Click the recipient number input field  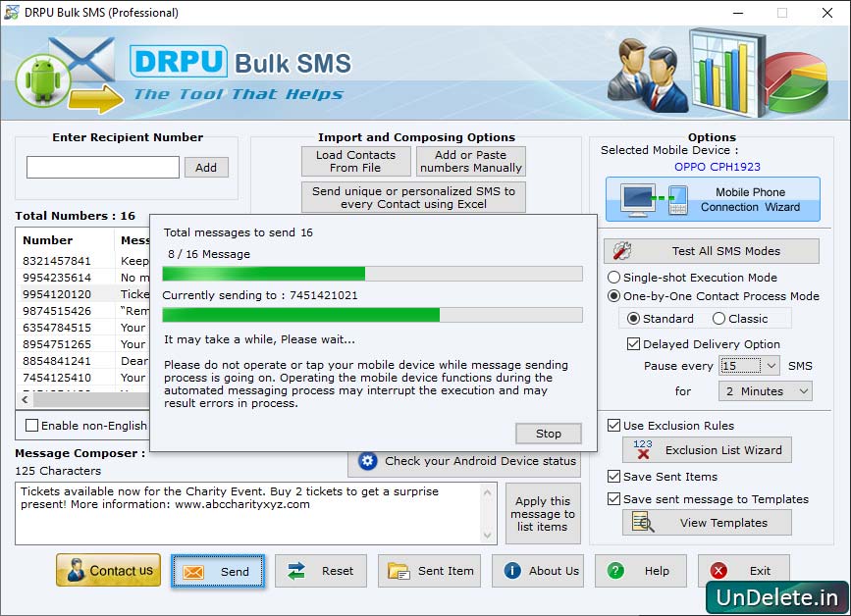103,167
